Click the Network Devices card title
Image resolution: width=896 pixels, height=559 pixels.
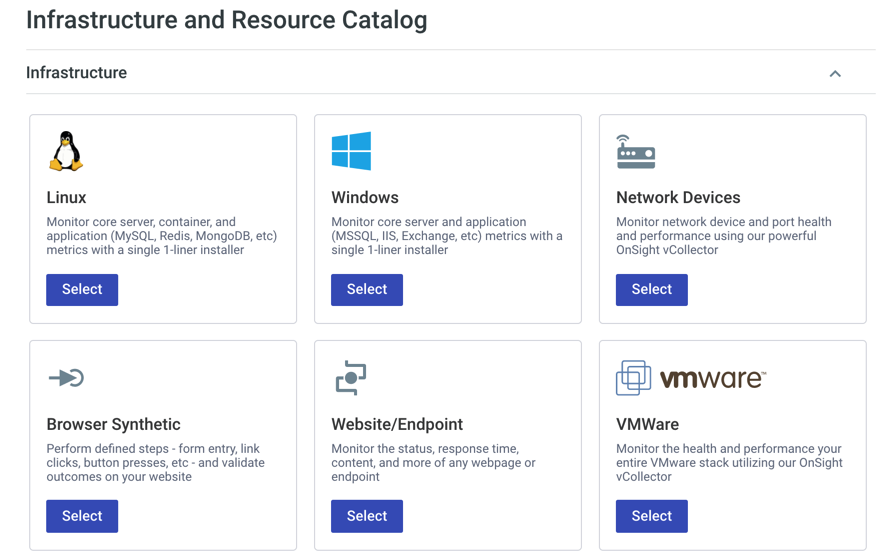pos(678,198)
